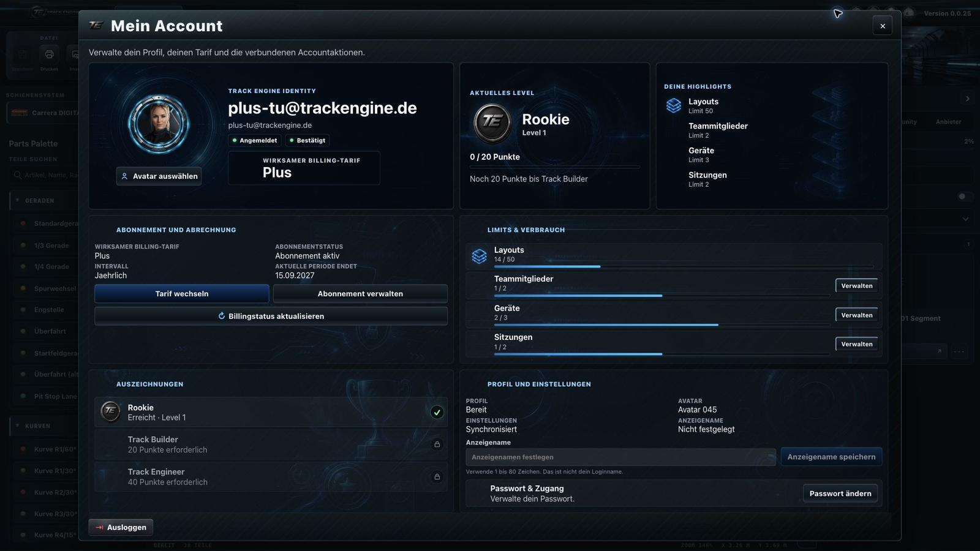This screenshot has width=980, height=551.
Task: Click Verwalten in the Geräte row
Action: (x=856, y=315)
